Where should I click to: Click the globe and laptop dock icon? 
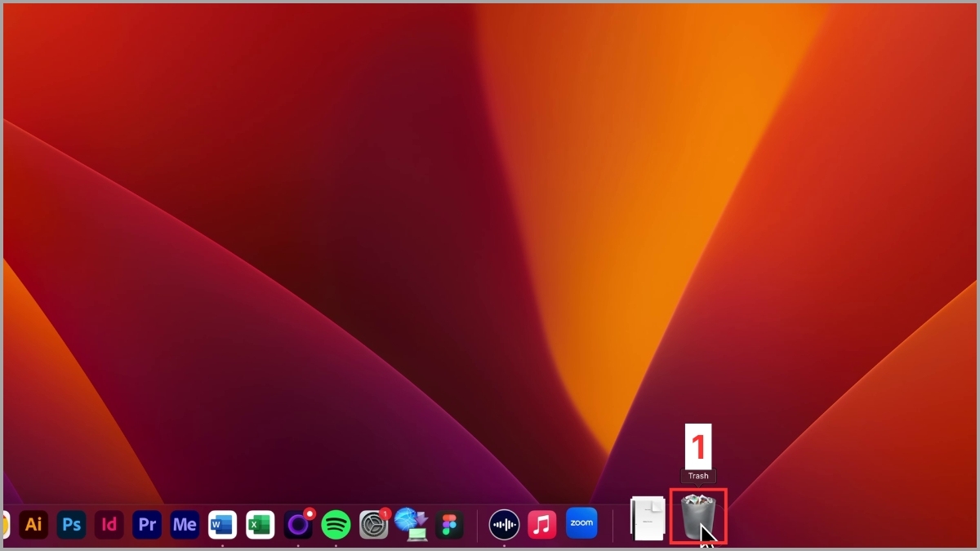pos(412,524)
